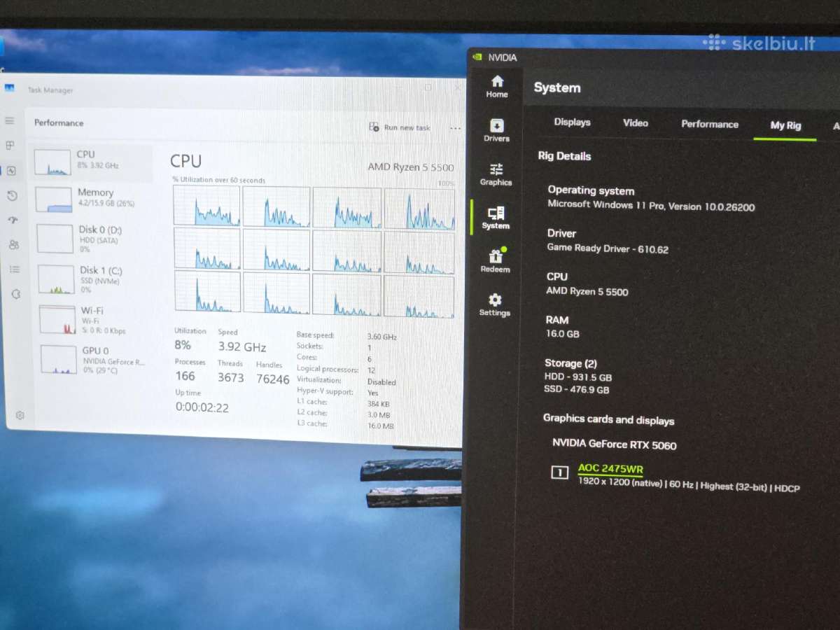Viewport: 840px width, 630px height.
Task: Click the SSD - 476.9 GB storage line
Action: [x=577, y=389]
